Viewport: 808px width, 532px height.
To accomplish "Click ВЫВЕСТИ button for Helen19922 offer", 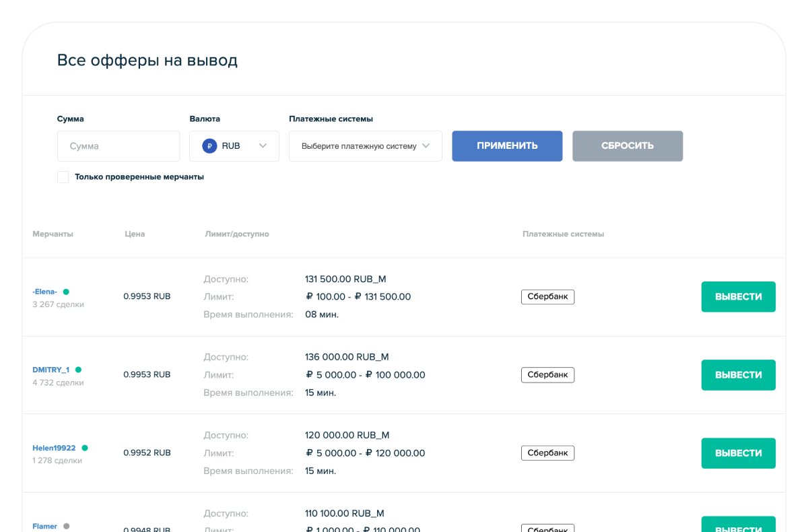I will coord(738,453).
